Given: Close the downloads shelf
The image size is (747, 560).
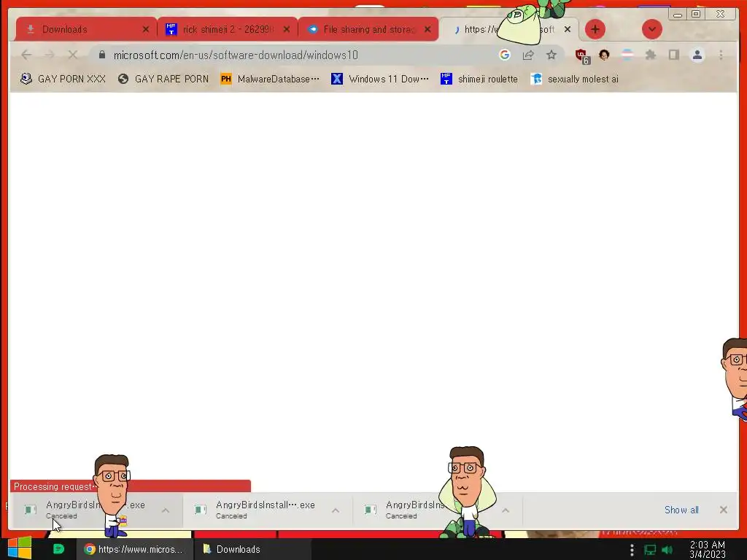Looking at the screenshot, I should [723, 510].
